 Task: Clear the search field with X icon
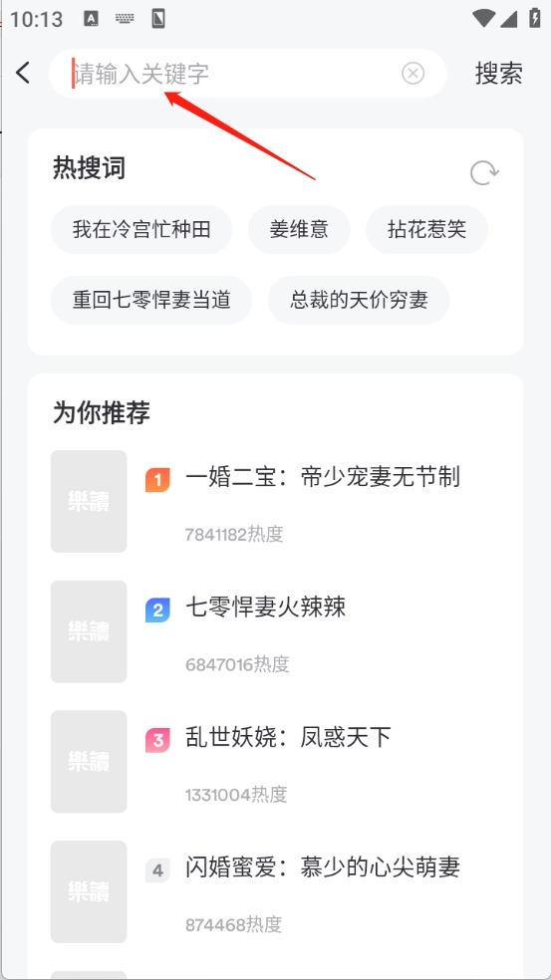point(413,74)
